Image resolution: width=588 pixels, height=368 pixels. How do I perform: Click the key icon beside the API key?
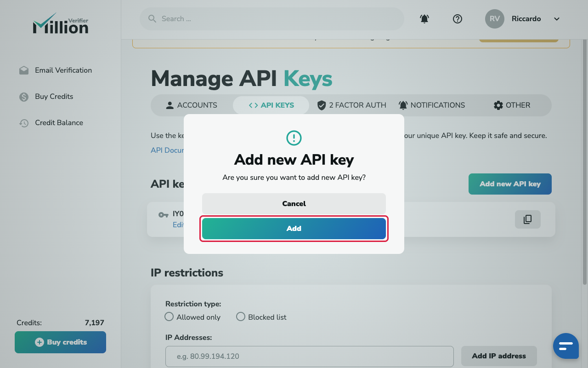pyautogui.click(x=163, y=215)
